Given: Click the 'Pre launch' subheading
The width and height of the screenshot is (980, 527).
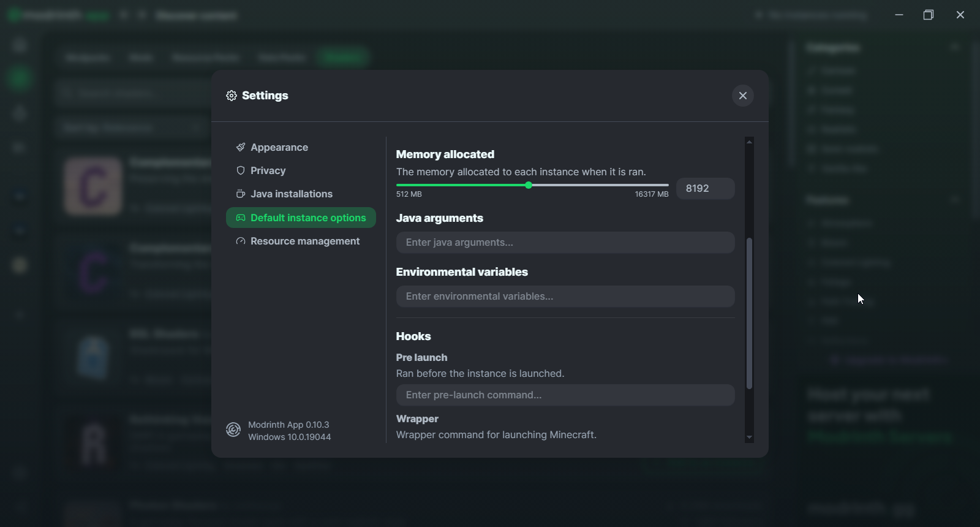Looking at the screenshot, I should click(x=421, y=358).
